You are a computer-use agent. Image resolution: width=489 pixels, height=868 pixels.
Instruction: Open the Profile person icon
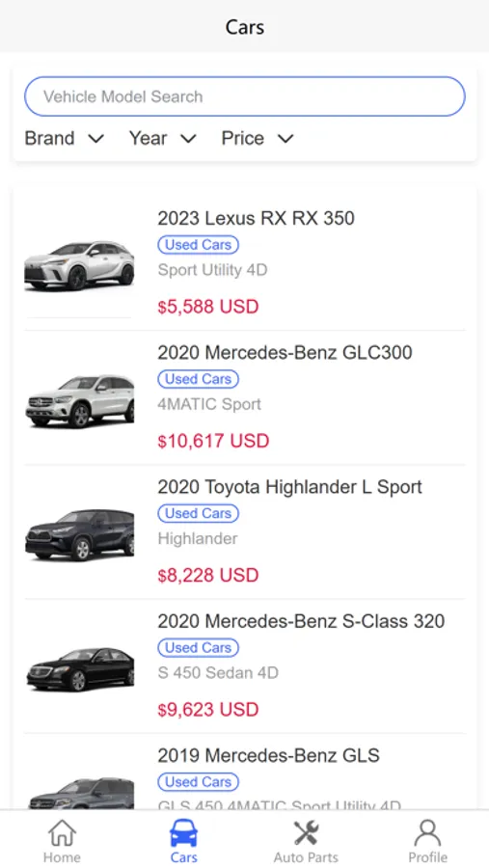[427, 833]
